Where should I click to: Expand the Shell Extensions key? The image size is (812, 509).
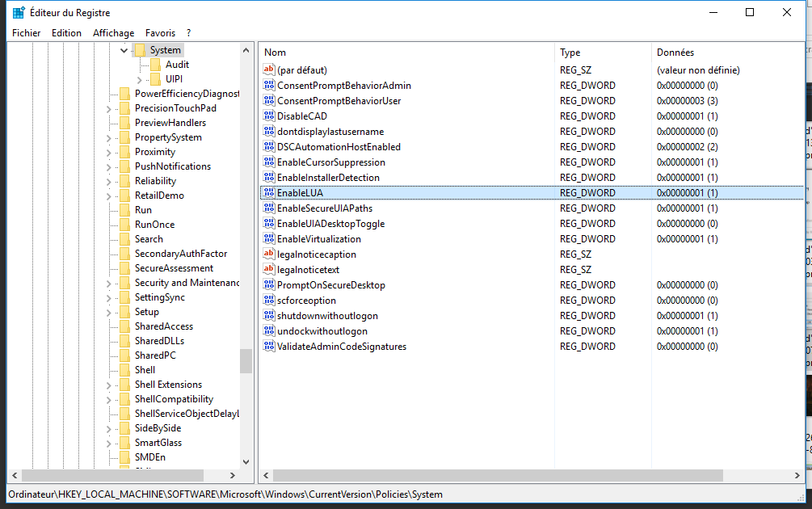coord(109,385)
